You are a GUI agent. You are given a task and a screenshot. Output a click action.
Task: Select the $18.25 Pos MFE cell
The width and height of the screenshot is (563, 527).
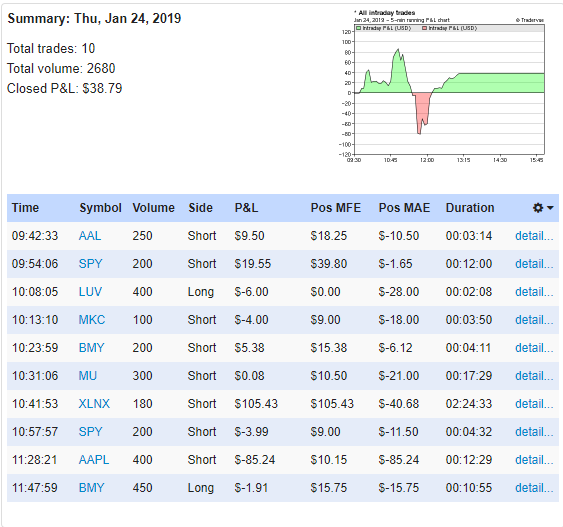(x=329, y=235)
